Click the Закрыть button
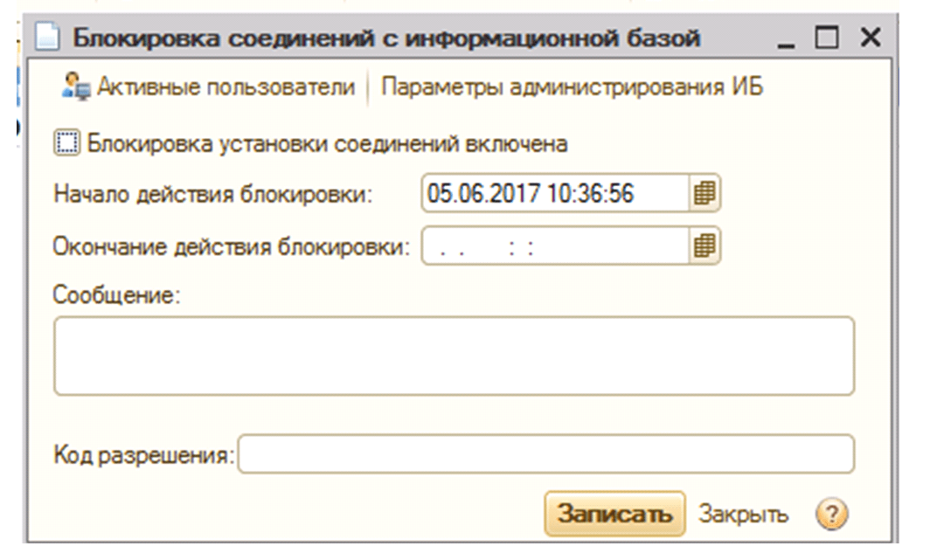Viewport: 930px width, 560px height. tap(744, 515)
